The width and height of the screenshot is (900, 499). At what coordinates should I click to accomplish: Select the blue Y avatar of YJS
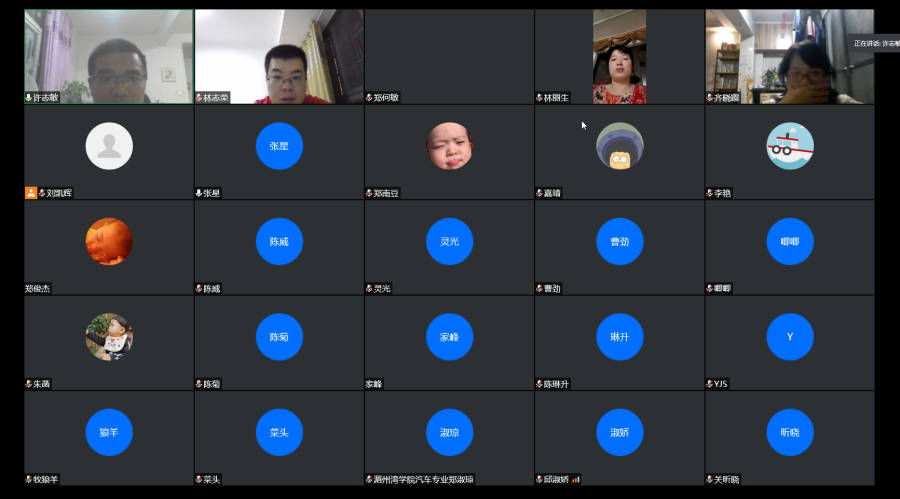click(790, 337)
